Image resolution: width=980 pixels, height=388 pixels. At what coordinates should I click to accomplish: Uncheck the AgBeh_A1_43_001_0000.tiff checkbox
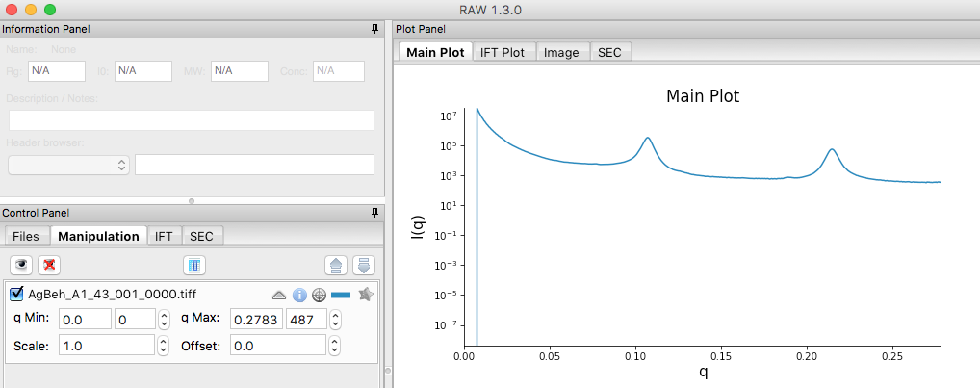pyautogui.click(x=17, y=294)
